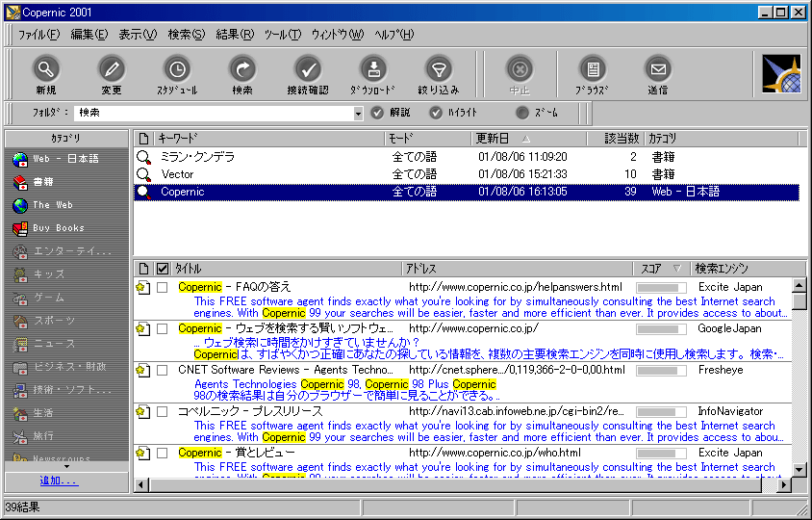Check the Copernic - FAQの答え result checkbox

coord(162,287)
